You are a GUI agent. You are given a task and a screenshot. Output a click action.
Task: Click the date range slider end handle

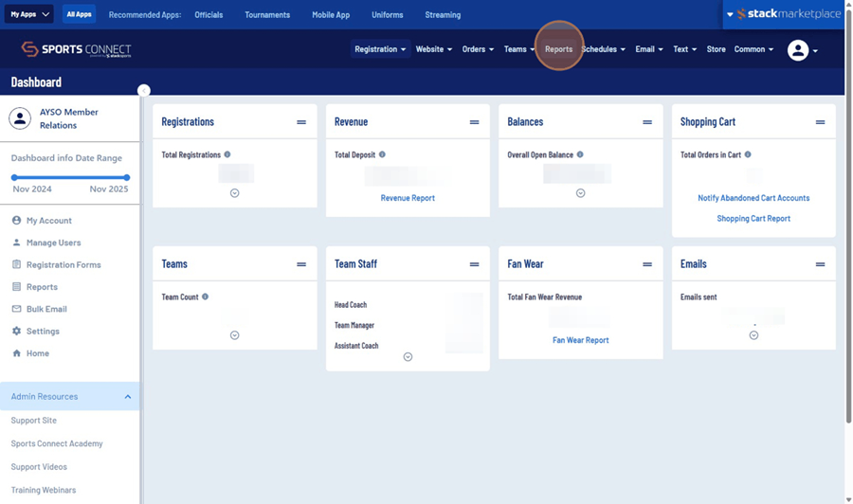[x=127, y=177]
